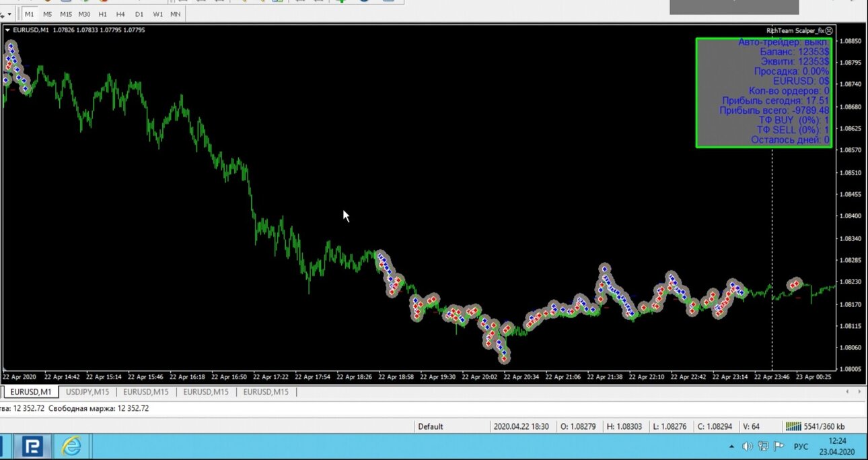This screenshot has height=460, width=868.
Task: Click 'EURUSD: 0$' row in scalper panel
Action: pos(801,81)
